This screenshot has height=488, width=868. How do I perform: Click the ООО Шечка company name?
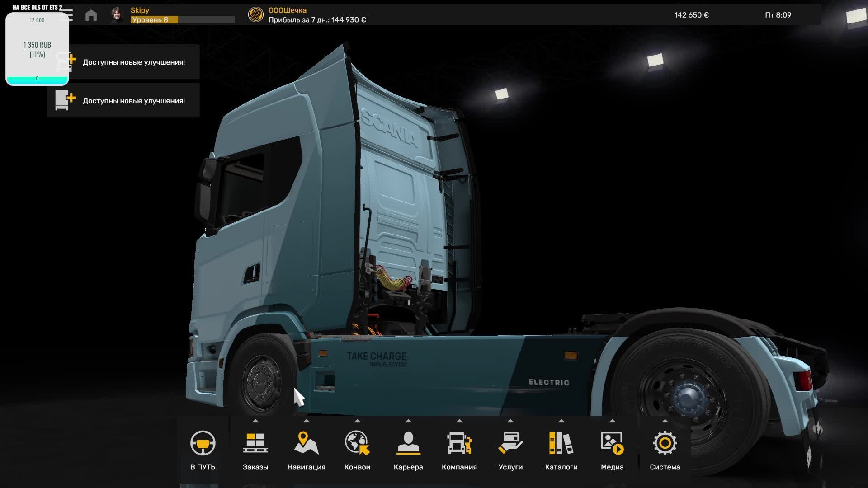click(x=288, y=10)
